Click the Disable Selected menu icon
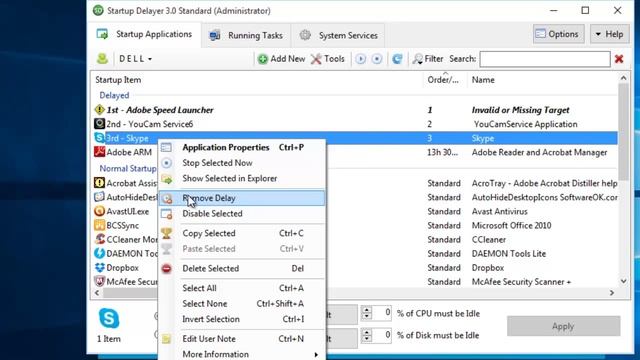The width and height of the screenshot is (640, 360). (x=166, y=213)
